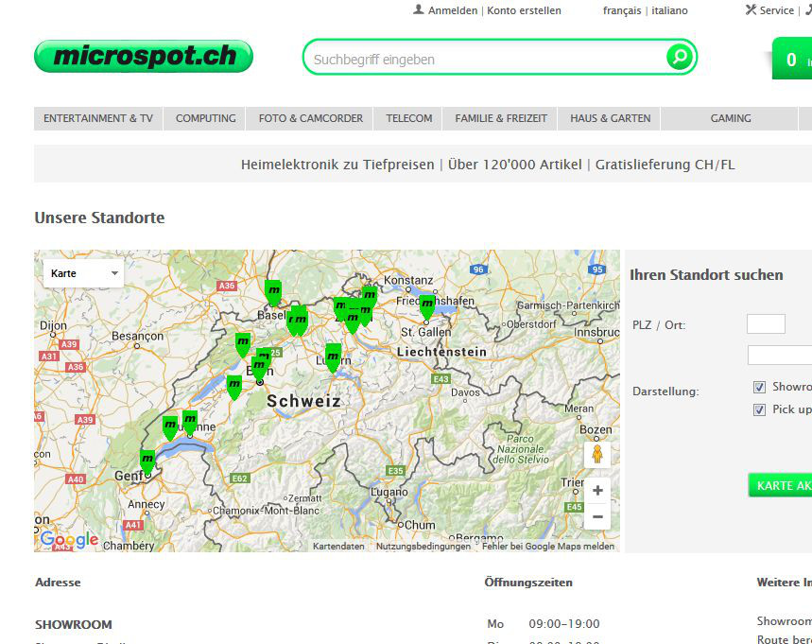The width and height of the screenshot is (812, 644).
Task: Open the TELECOM category menu
Action: pos(409,118)
